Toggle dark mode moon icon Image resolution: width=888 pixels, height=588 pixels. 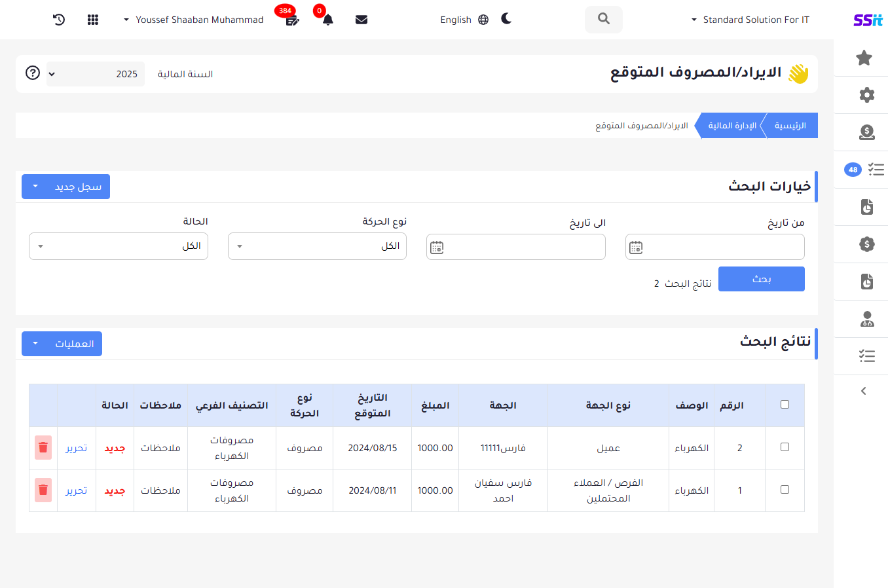pyautogui.click(x=506, y=18)
